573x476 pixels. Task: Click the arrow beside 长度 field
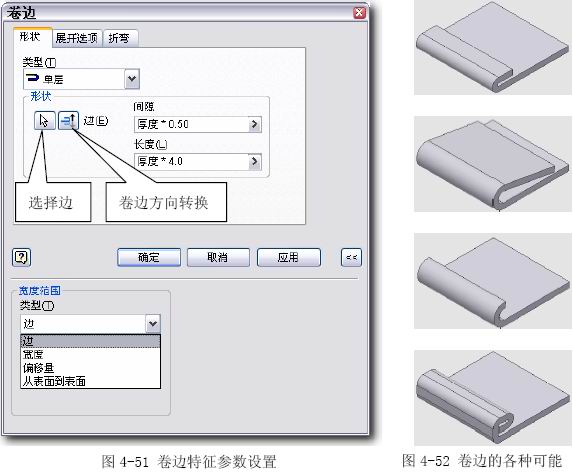(254, 161)
